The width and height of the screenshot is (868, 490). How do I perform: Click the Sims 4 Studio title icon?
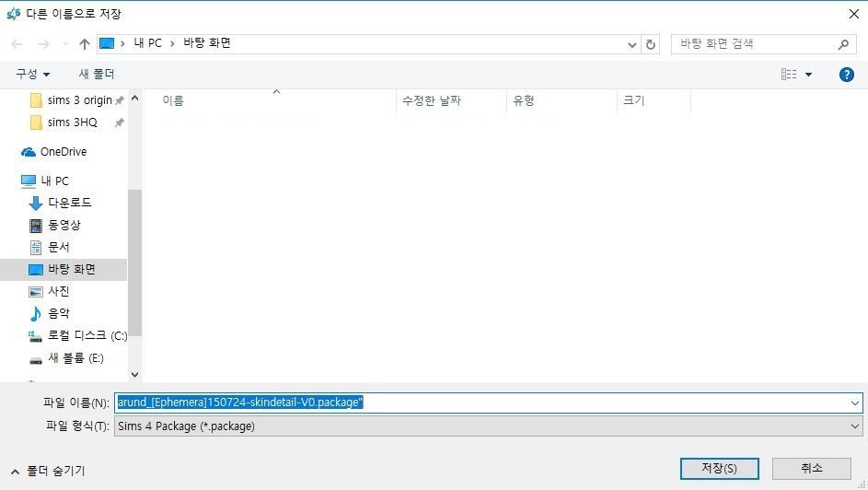tap(13, 13)
